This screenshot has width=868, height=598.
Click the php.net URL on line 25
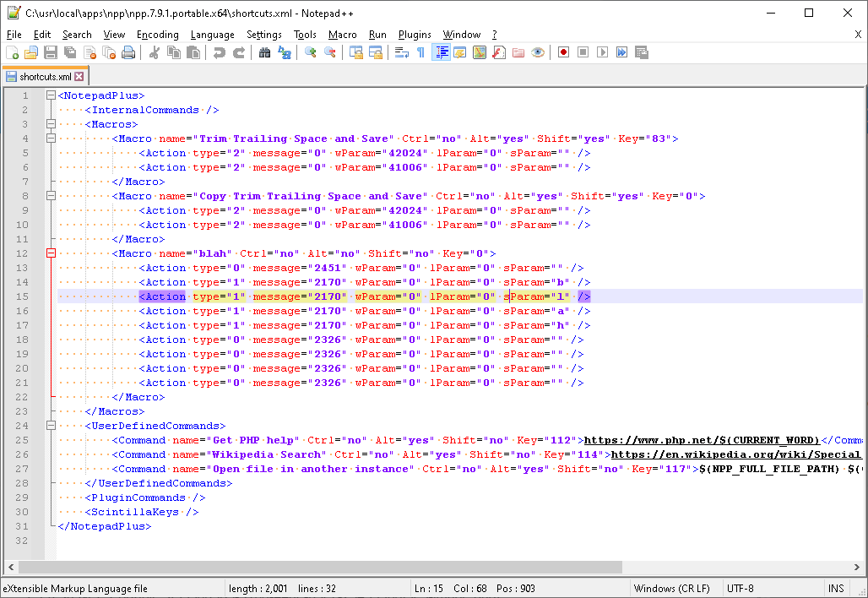702,440
